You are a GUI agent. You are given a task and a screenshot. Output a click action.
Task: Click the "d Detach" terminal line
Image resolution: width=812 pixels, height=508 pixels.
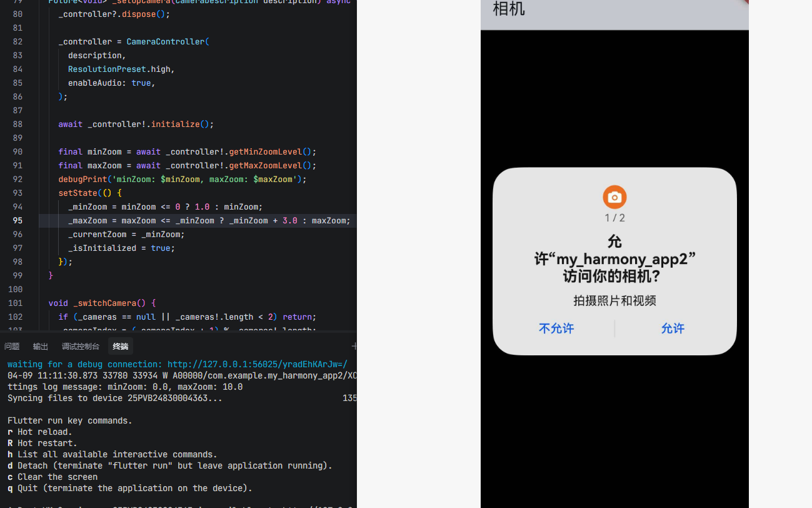click(170, 465)
